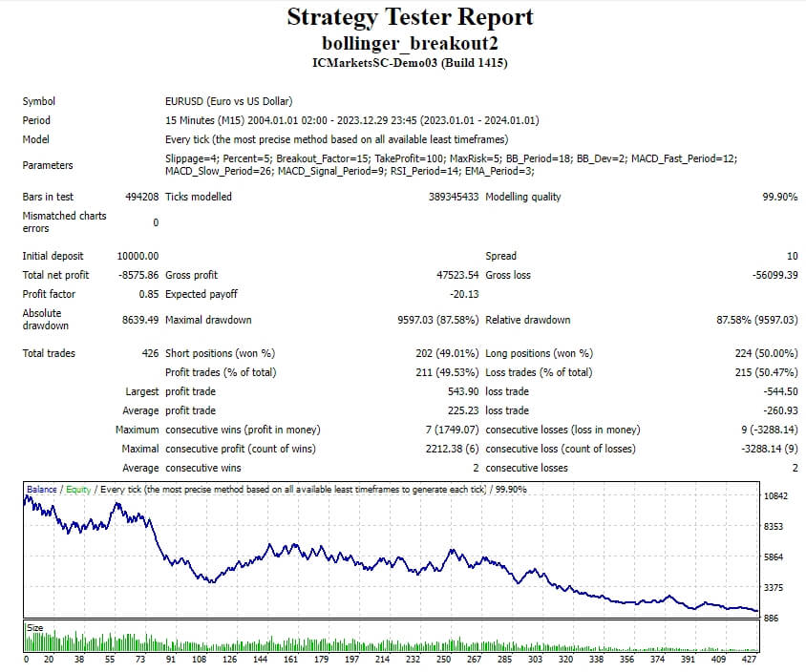Click the Model value 'Every tick' description
The height and width of the screenshot is (672, 806).
click(x=337, y=139)
